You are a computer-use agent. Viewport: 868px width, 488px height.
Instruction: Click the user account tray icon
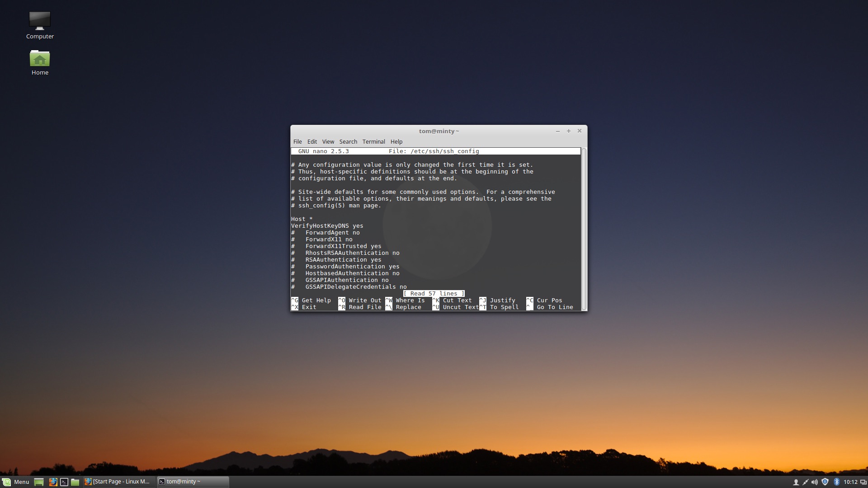[x=796, y=482]
